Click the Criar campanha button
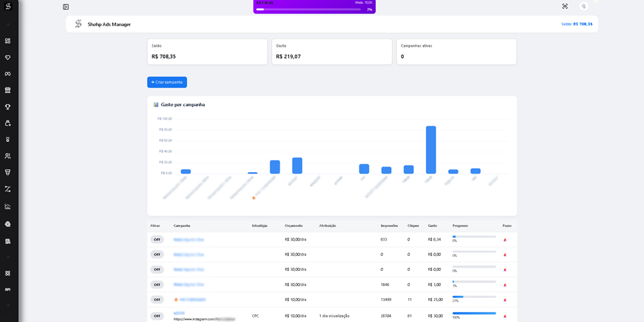The height and width of the screenshot is (322, 644). click(167, 82)
